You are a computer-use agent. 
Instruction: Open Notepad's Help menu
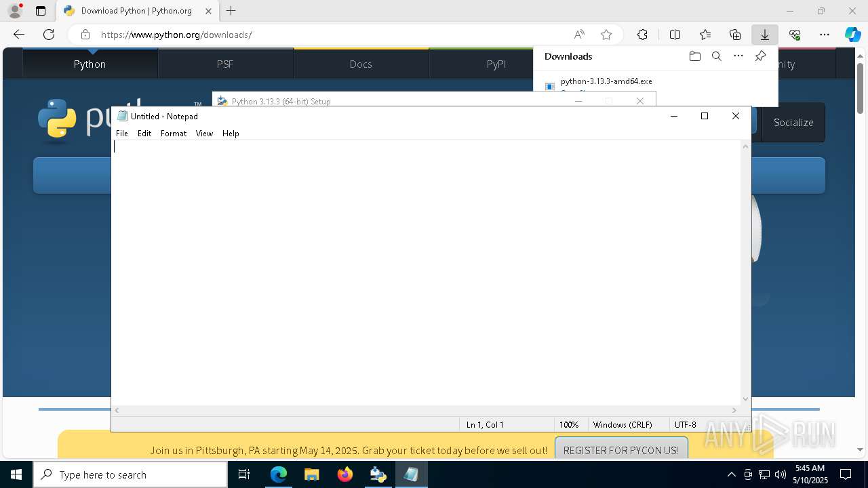pyautogui.click(x=231, y=134)
